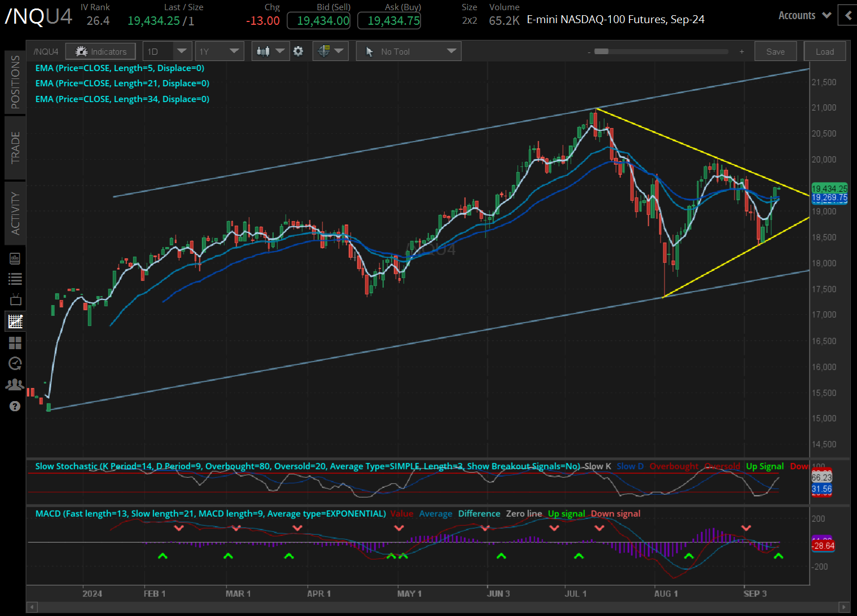Click the watchlist icon in the sidebar

pos(15,278)
